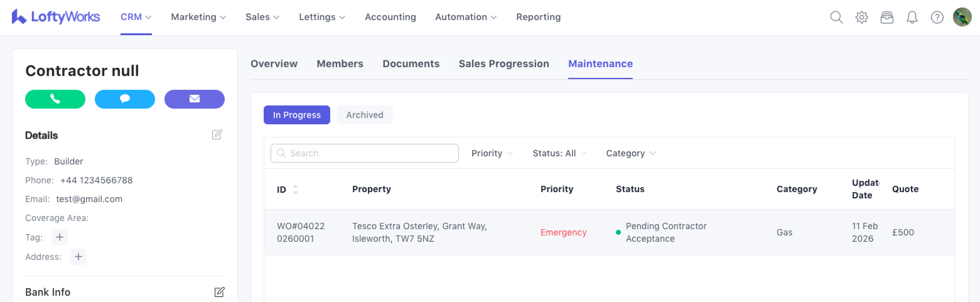The width and height of the screenshot is (980, 302).
Task: Expand the Status: All filter dropdown
Action: coord(559,153)
